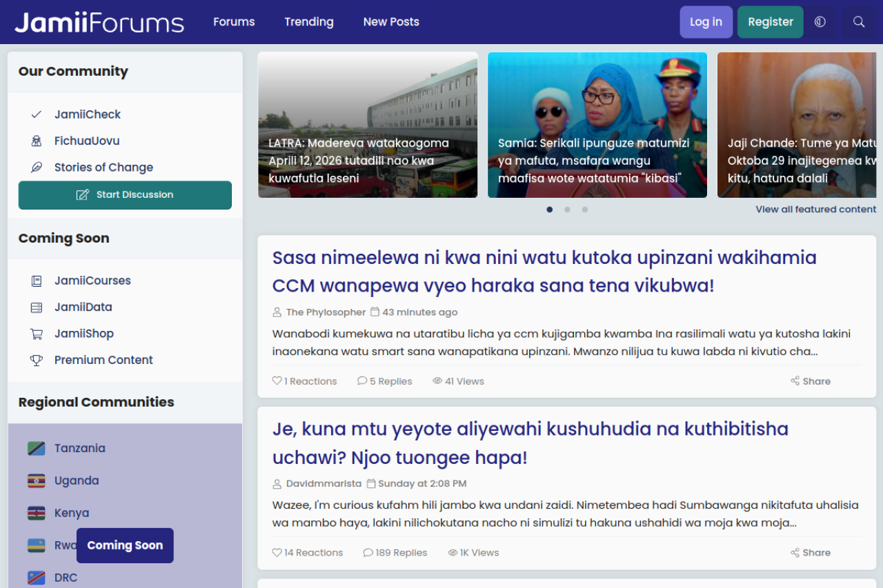Select the Kenya flag icon
Image resolution: width=883 pixels, height=588 pixels.
pyautogui.click(x=37, y=514)
